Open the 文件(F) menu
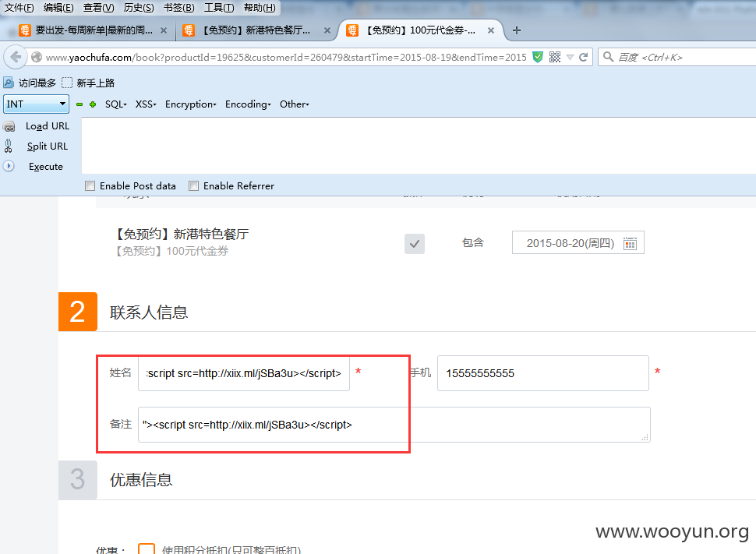This screenshot has height=554, width=756. (x=19, y=8)
